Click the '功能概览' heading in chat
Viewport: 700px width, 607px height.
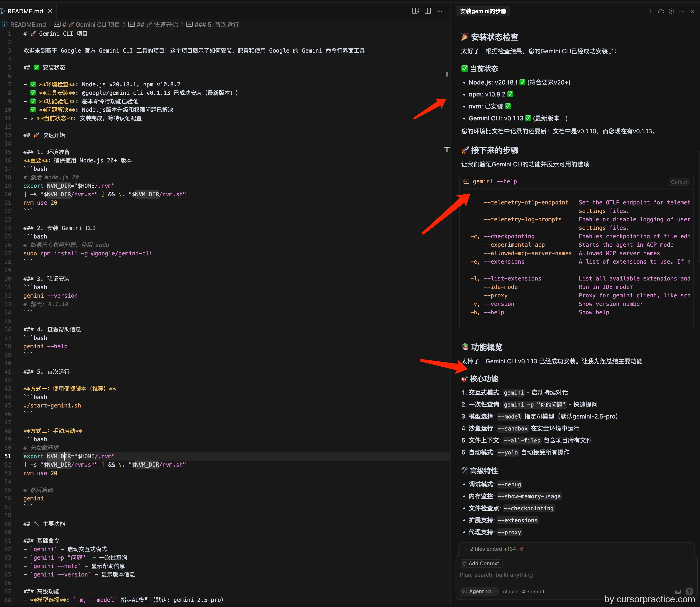coord(482,347)
